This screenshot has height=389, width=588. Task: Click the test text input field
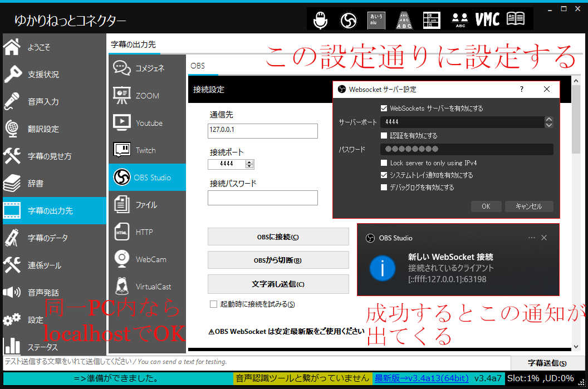tap(257, 362)
